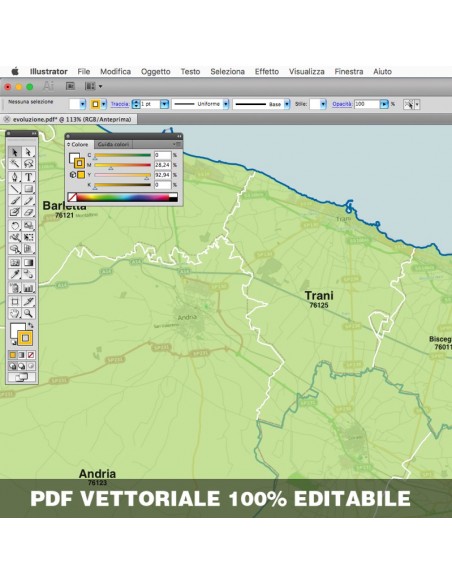Image resolution: width=452 pixels, height=584 pixels.
Task: Swap fill and stroke in toolbox
Action: (31, 326)
